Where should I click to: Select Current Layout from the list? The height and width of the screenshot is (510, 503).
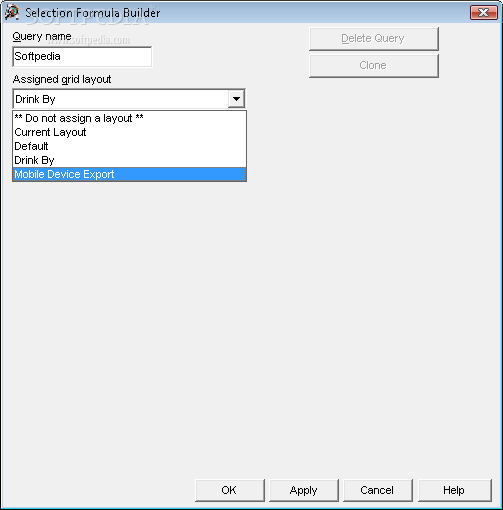pos(129,132)
